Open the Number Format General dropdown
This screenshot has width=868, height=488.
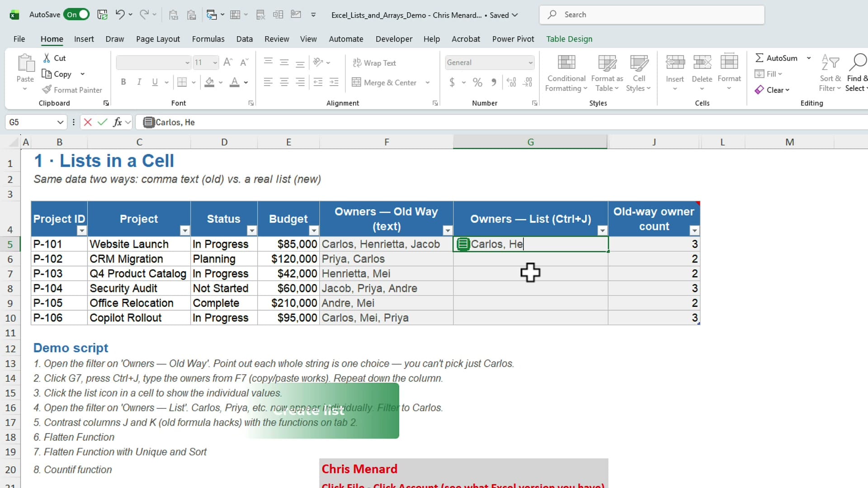coord(530,63)
